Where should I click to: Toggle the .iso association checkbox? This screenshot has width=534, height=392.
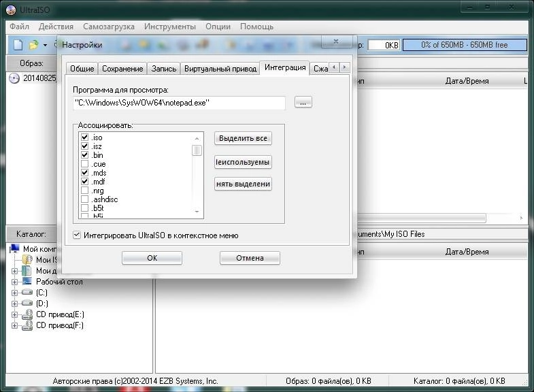tap(84, 137)
